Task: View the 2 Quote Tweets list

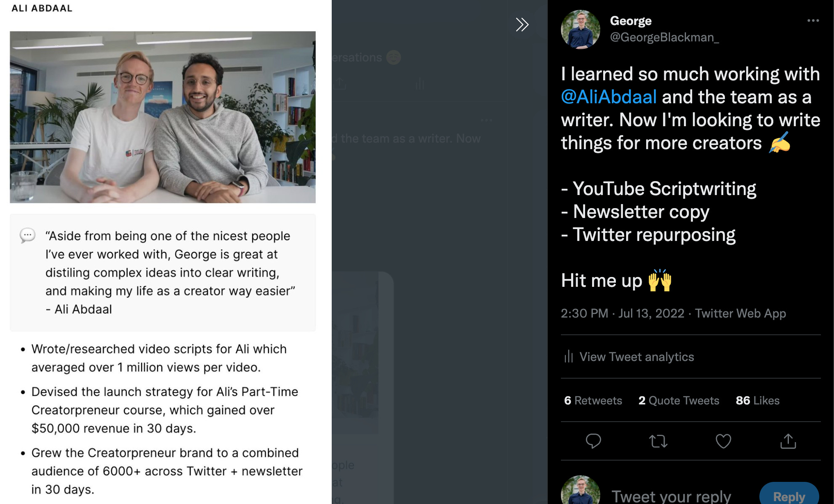Action: pyautogui.click(x=679, y=400)
